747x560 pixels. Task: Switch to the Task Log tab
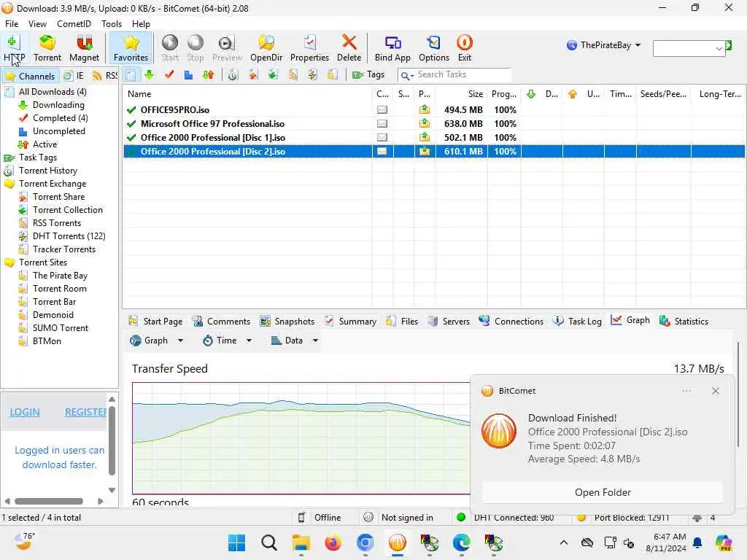click(577, 321)
